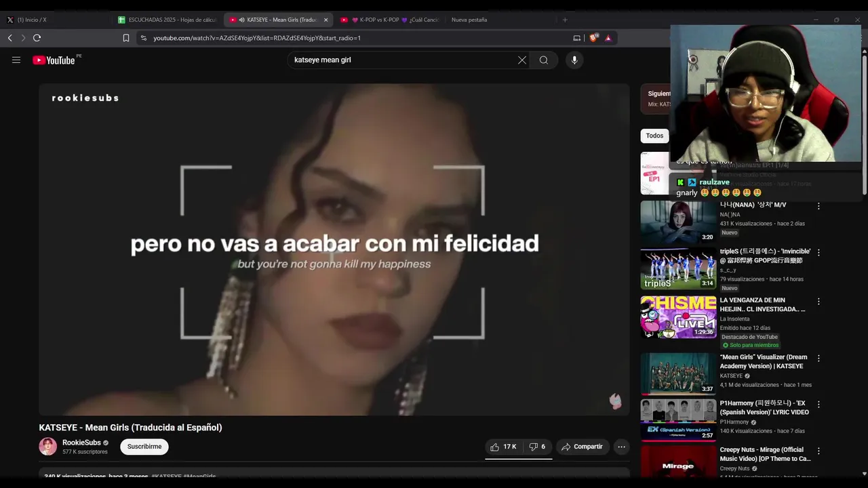Select the KATSEYE - Mean Girls tab
This screenshot has width=868, height=488.
[x=278, y=20]
